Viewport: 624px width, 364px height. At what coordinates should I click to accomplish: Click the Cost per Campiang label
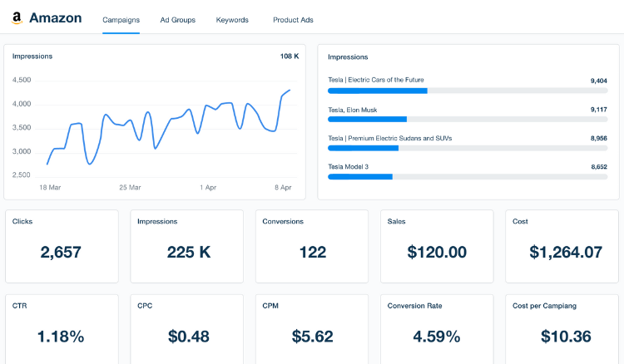544,306
